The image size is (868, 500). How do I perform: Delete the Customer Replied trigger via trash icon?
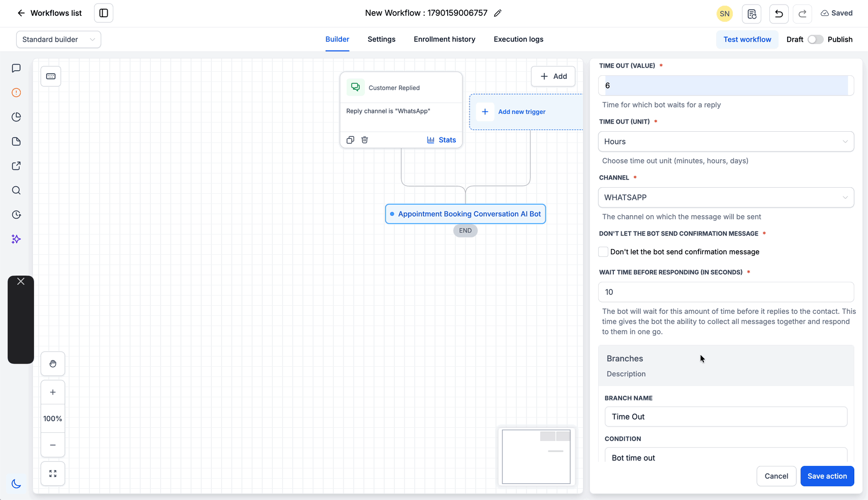(x=364, y=140)
